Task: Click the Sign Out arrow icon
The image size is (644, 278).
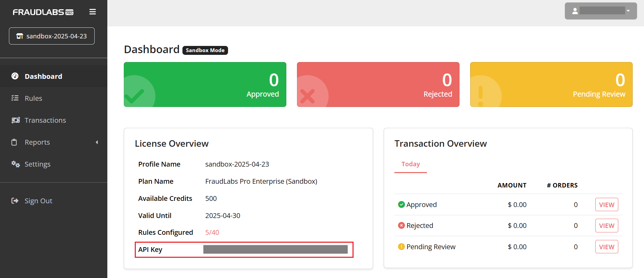Action: [x=15, y=201]
